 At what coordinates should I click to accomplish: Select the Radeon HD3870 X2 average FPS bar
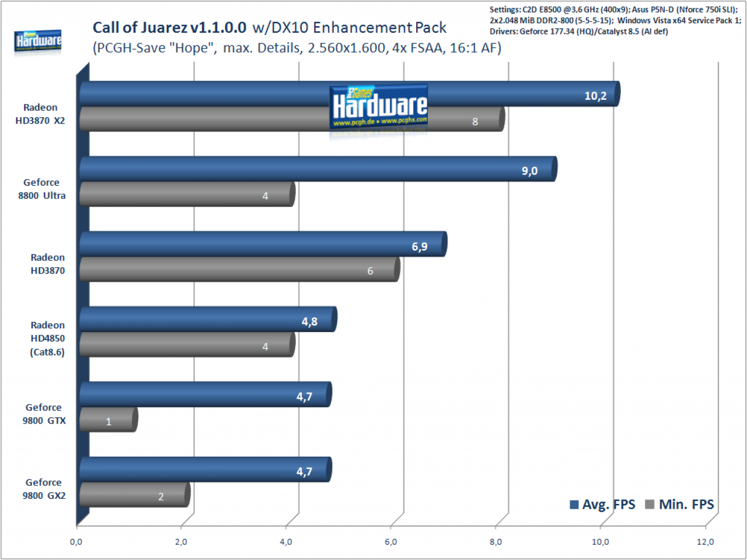click(350, 94)
